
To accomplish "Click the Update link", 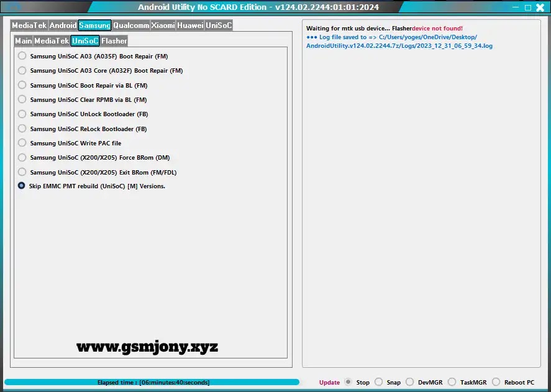I will point(329,383).
